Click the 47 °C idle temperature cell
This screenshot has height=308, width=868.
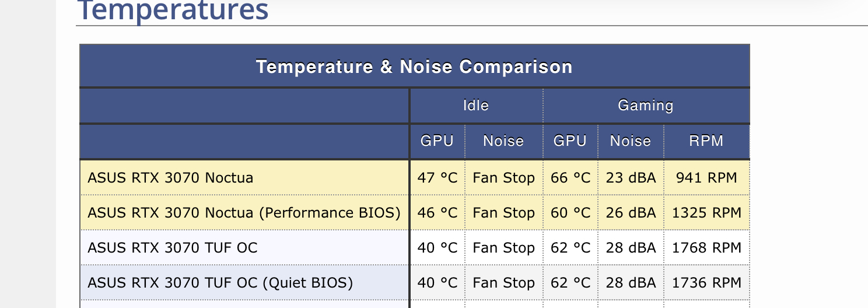(x=437, y=177)
